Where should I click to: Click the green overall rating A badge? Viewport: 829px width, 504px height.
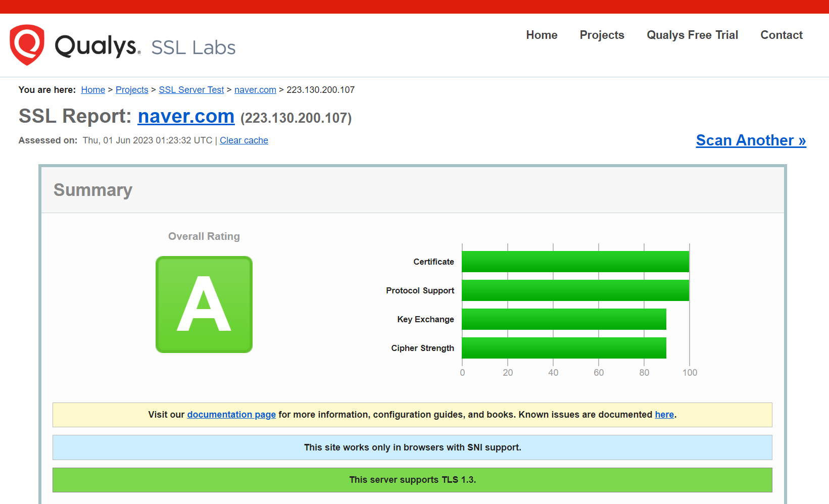pyautogui.click(x=204, y=304)
